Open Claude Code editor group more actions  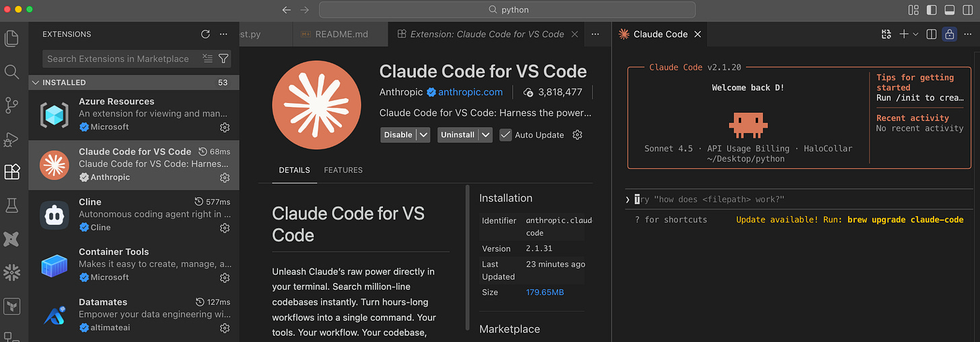pyautogui.click(x=967, y=34)
